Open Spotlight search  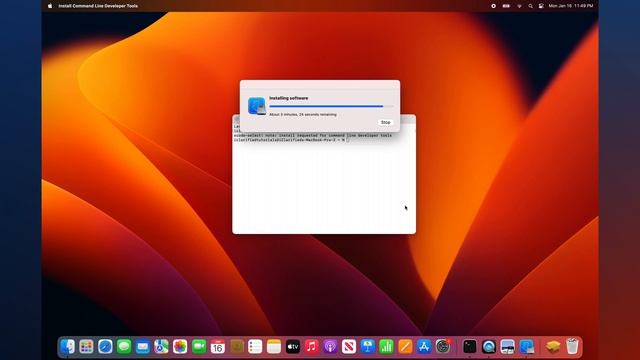[530, 6]
